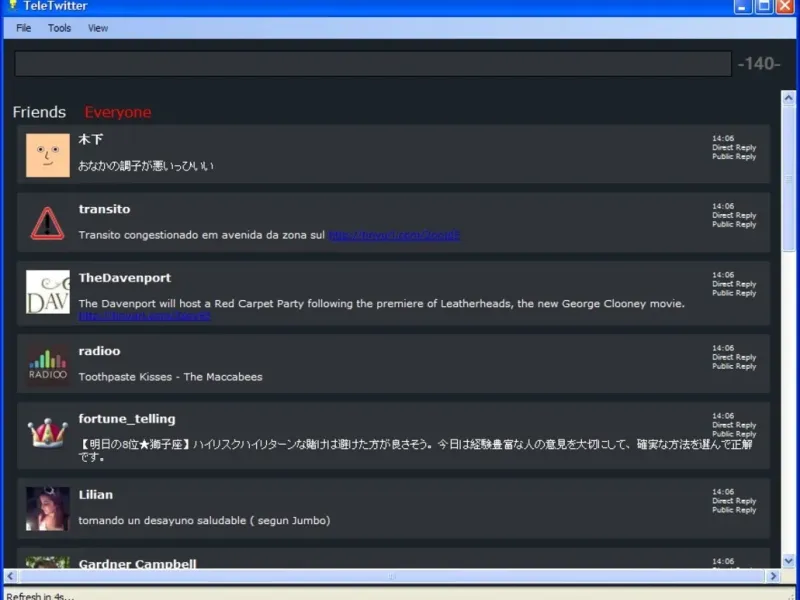Image resolution: width=800 pixels, height=600 pixels.
Task: Click the horizontal scrollbar left arrow
Action: point(10,576)
